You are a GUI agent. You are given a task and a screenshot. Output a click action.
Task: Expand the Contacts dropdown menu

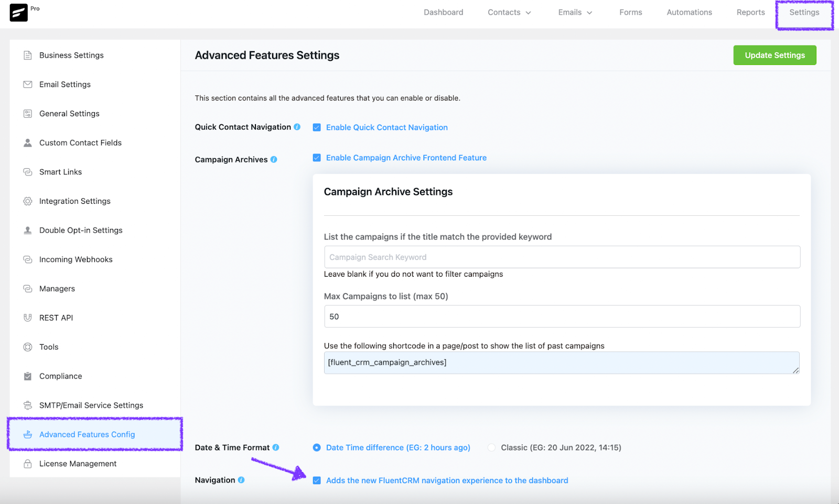pos(509,13)
